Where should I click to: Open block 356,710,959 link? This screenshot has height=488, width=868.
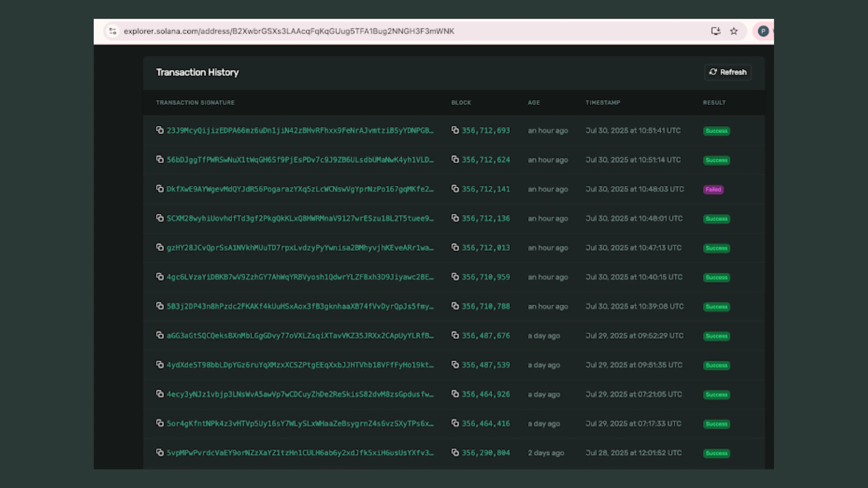(x=486, y=277)
